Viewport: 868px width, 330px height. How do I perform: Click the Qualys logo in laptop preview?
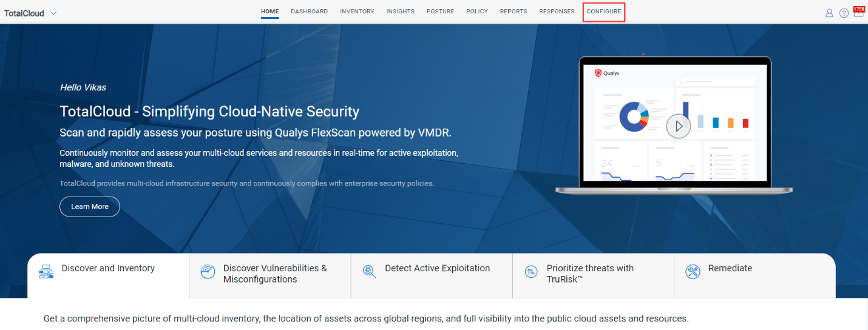[x=607, y=73]
